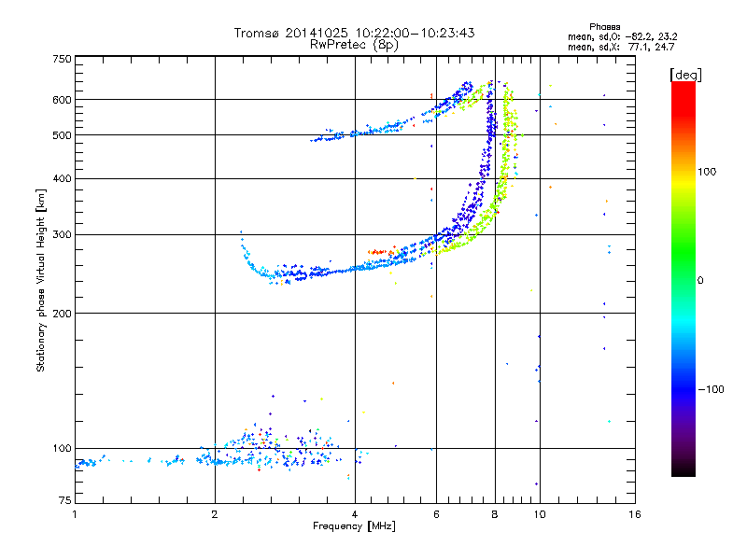Click the 'RwPretec (8p)' subtitle
Viewport: 747px width, 560px height.
coord(354,45)
